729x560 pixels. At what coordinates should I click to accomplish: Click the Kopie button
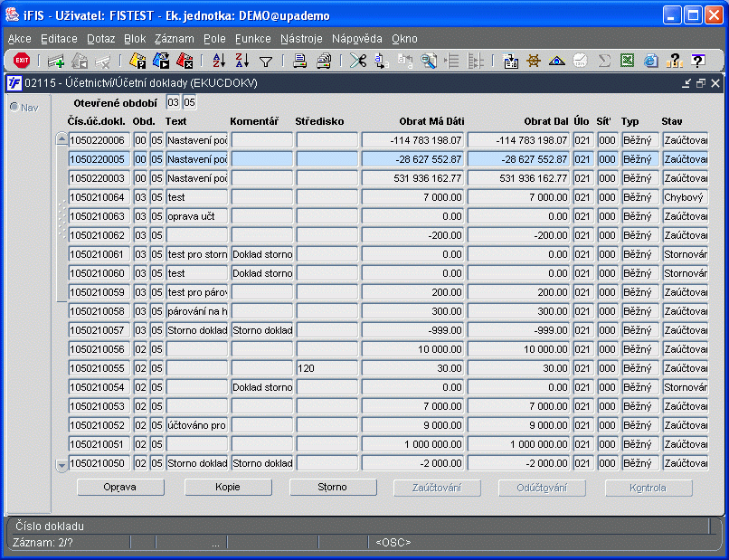coord(228,487)
